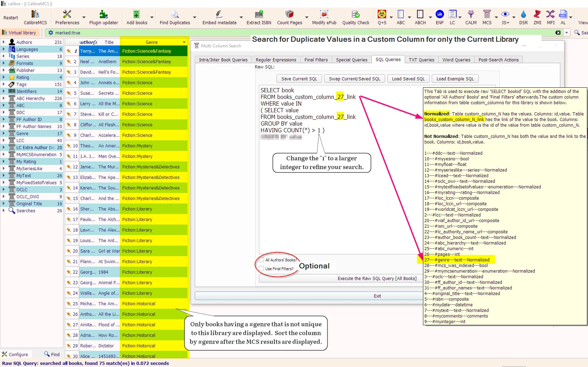
Task: Open the search history dropdown arrow
Action: pos(567,33)
